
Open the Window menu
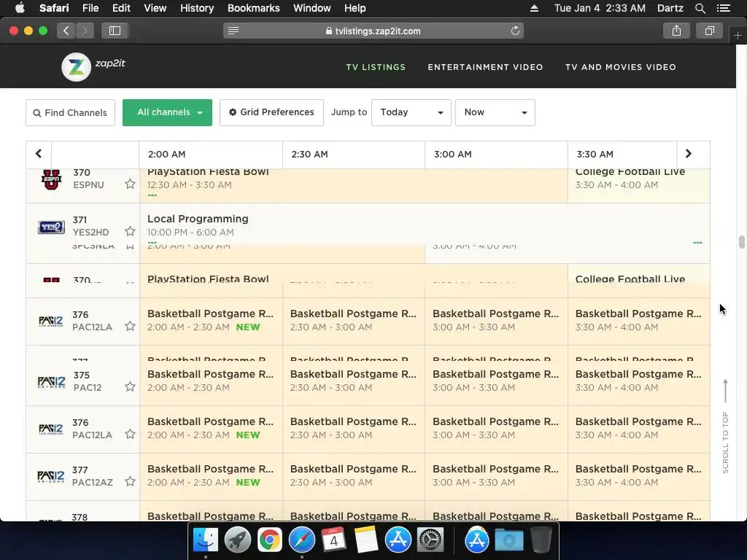coord(311,8)
